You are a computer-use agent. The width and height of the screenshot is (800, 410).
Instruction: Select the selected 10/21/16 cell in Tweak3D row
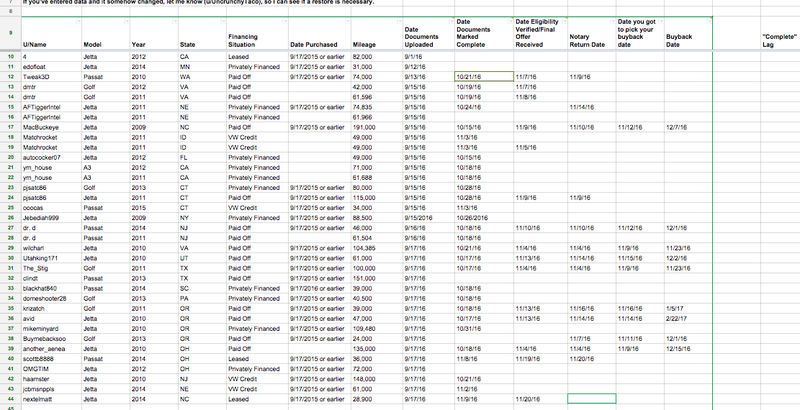[x=484, y=77]
